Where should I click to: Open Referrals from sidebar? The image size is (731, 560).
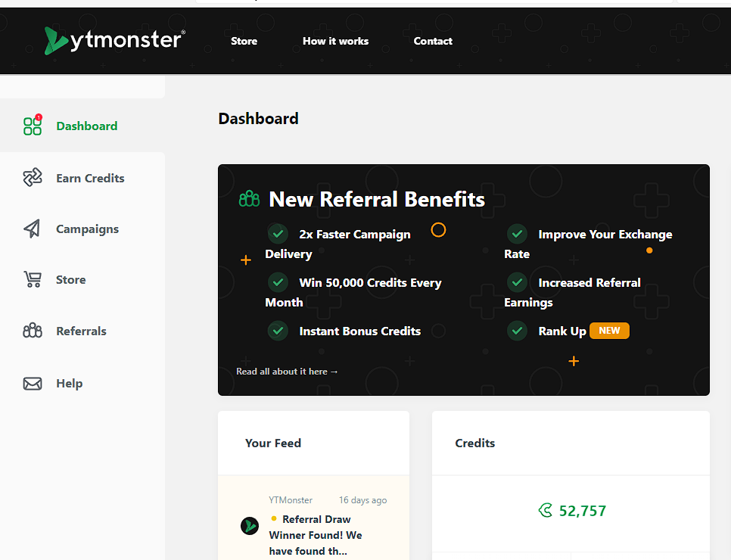81,331
